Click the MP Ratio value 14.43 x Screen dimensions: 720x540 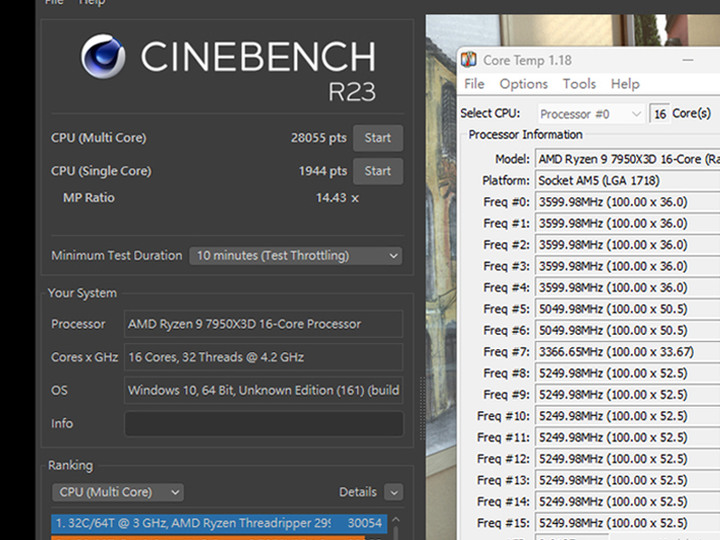pos(337,198)
